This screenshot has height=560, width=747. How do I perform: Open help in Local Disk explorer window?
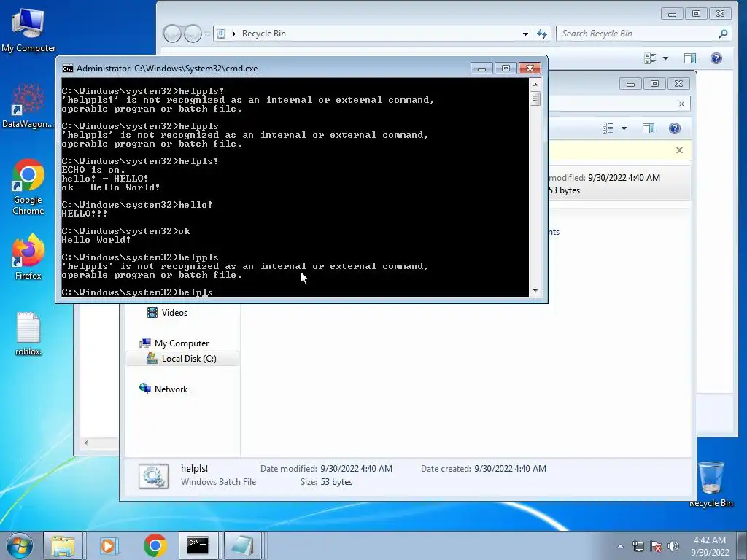point(675,128)
